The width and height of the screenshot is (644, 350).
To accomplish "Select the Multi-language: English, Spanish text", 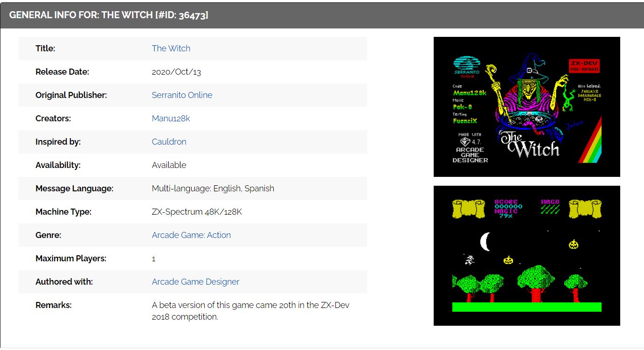I will coord(213,189).
